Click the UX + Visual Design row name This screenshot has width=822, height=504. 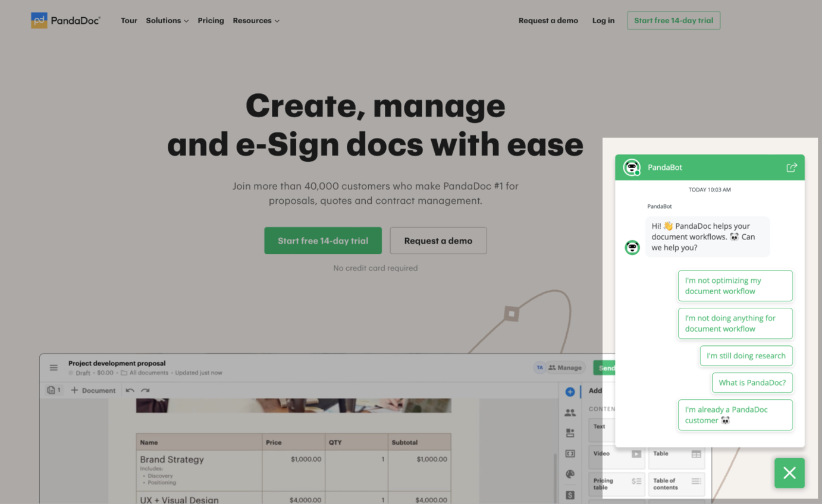(x=179, y=500)
